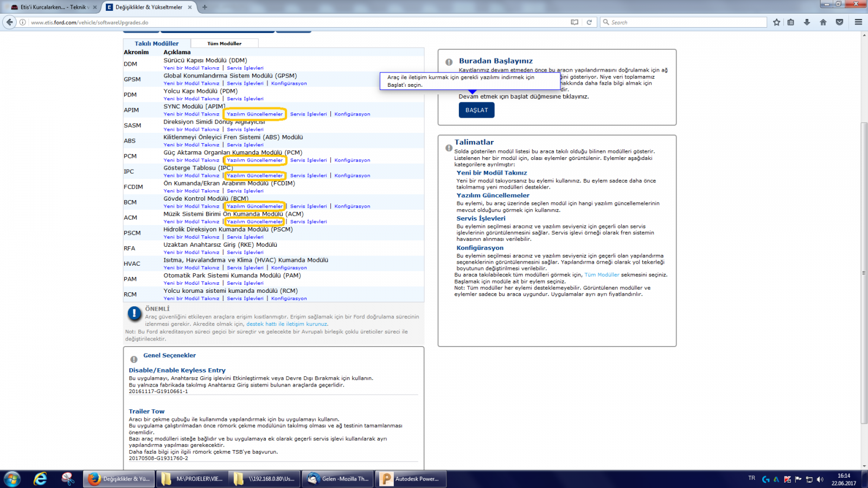
Task: Click the URL address bar field
Action: tap(298, 22)
